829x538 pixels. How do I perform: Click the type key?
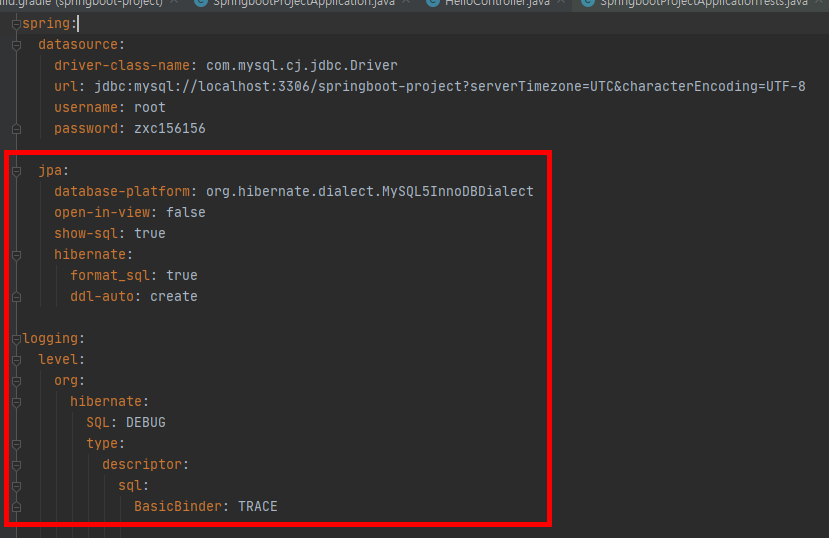coord(102,443)
